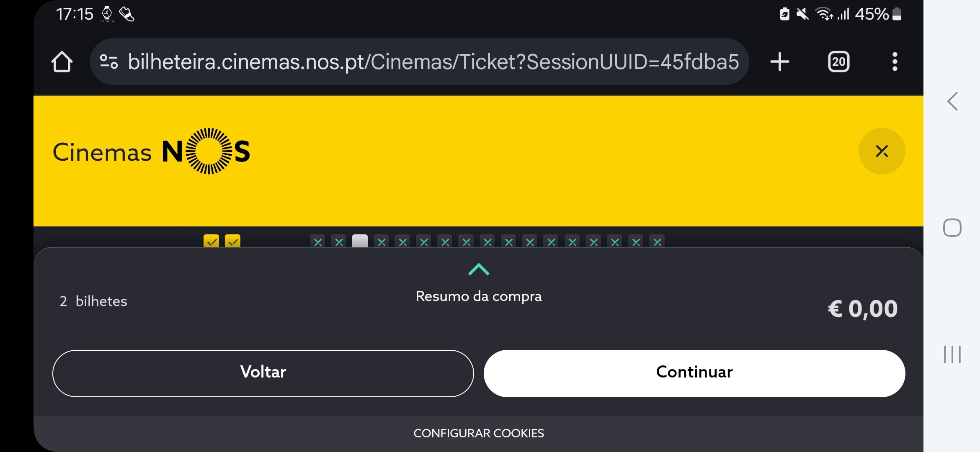Viewport: 980px width, 452px height.
Task: Open the Resumo da compra summary label
Action: coord(479,296)
